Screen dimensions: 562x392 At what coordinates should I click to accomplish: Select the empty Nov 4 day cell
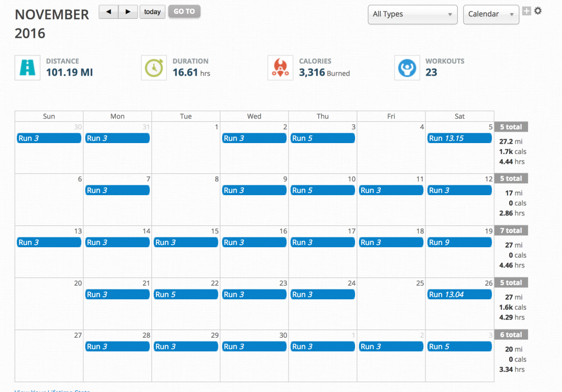(x=391, y=147)
